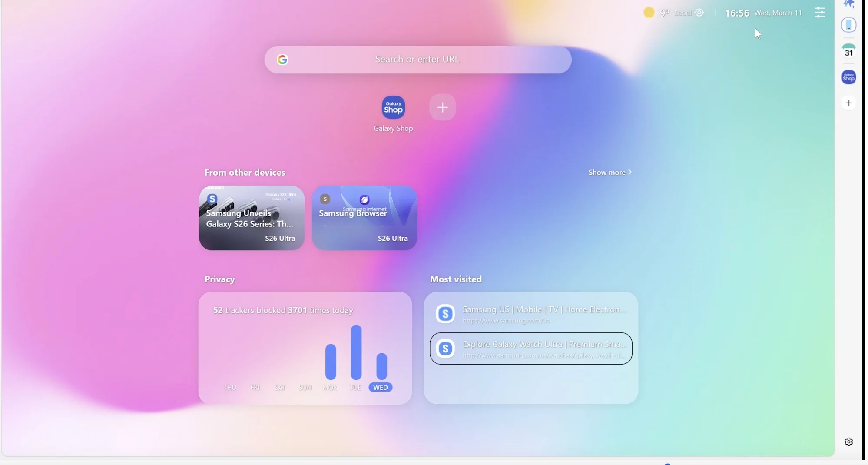Open the Samsung Unveils Galaxy S26 Series card
Image resolution: width=868 pixels, height=465 pixels.
pos(252,218)
